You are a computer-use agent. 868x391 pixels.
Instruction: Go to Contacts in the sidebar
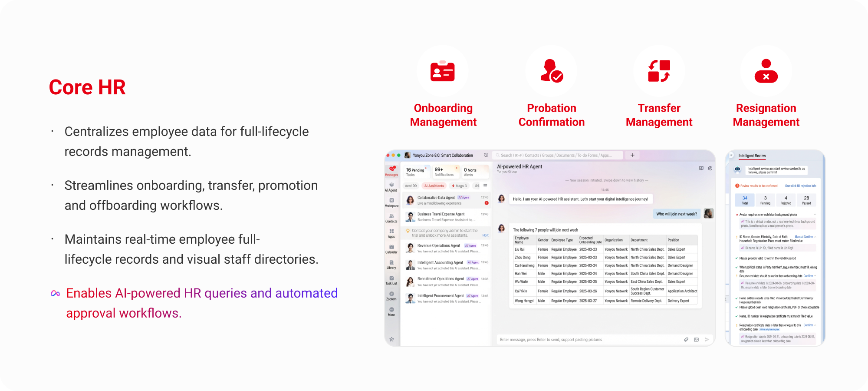coord(391,217)
